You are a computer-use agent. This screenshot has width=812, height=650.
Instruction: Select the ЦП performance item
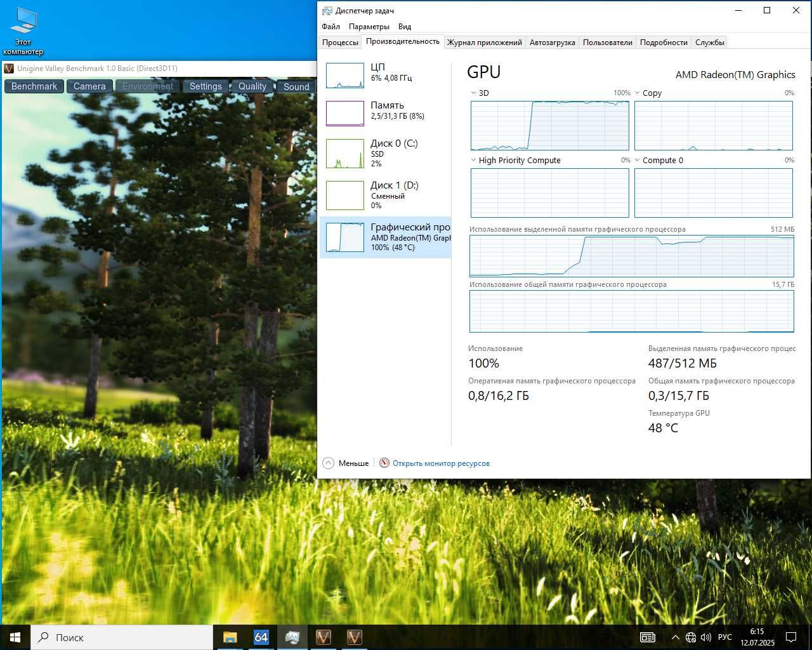coord(385,76)
